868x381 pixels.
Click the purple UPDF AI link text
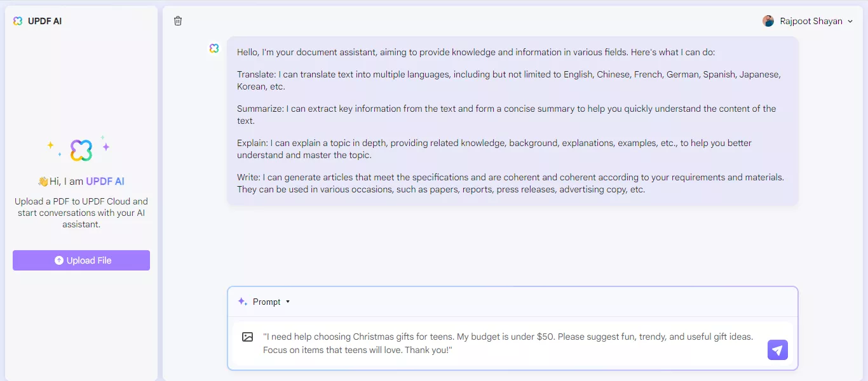[x=105, y=182]
